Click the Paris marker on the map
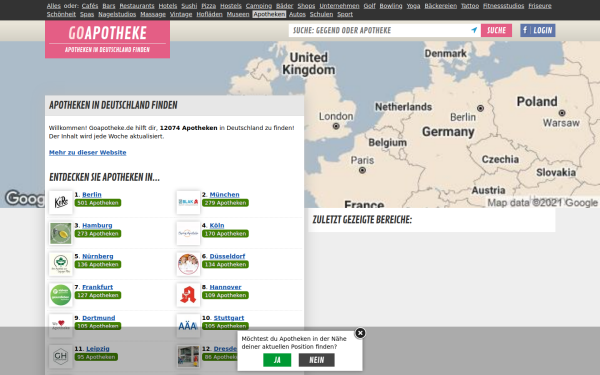Screen dimensions: 600x375 click(362, 170)
